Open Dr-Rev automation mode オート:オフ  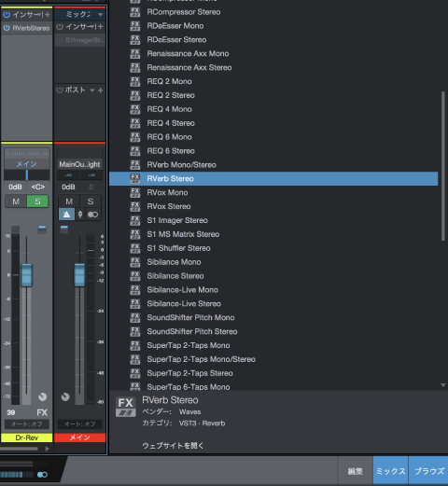pyautogui.click(x=27, y=424)
